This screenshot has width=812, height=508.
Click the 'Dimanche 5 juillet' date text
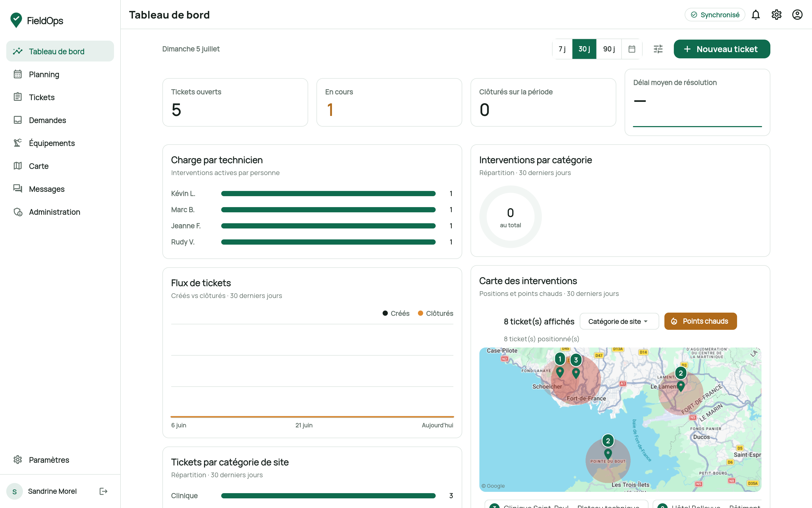(x=191, y=49)
